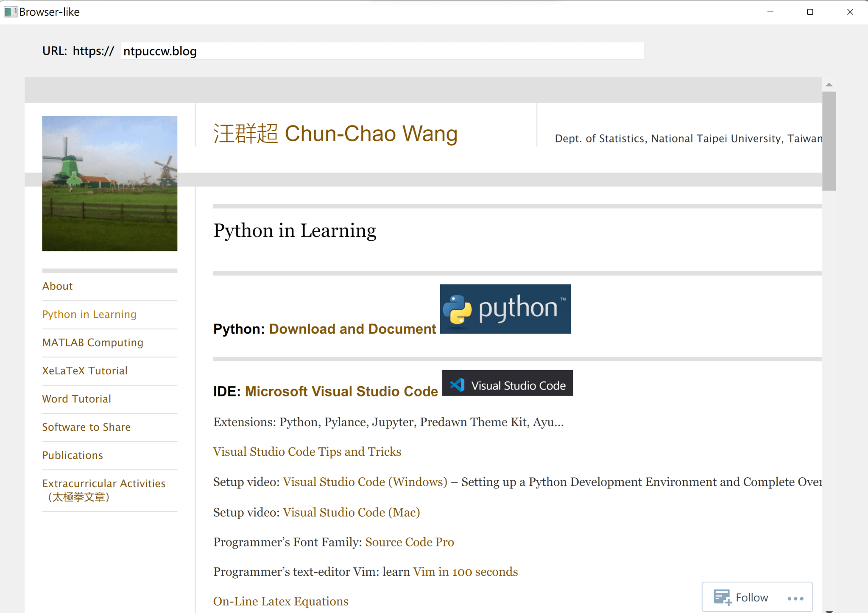Open the Publications page
The width and height of the screenshot is (868, 613).
click(73, 455)
